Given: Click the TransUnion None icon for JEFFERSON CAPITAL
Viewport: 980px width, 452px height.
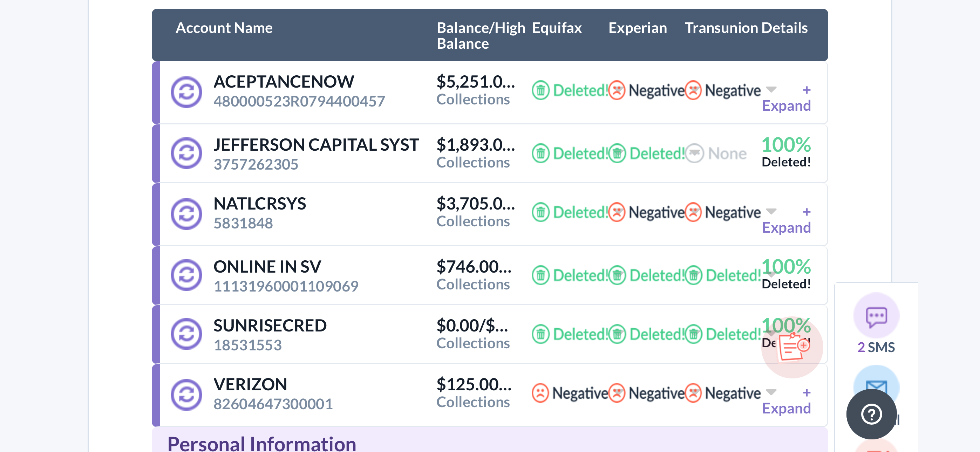Looking at the screenshot, I should pyautogui.click(x=695, y=153).
